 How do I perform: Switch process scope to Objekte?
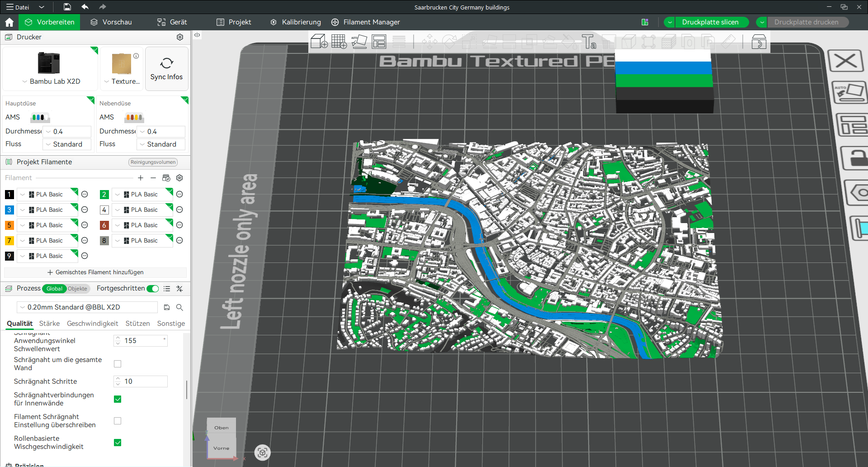(78, 289)
